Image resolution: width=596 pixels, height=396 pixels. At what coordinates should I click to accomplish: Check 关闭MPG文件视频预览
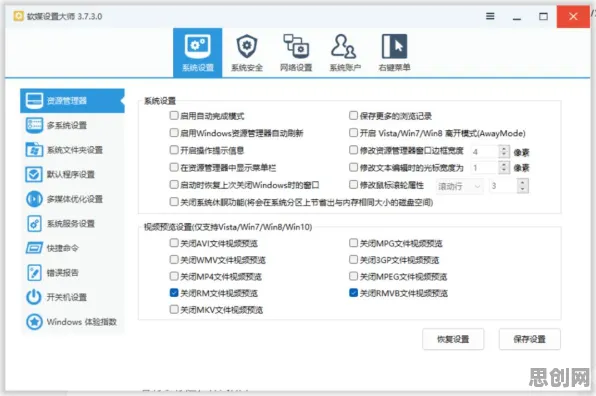(x=353, y=243)
